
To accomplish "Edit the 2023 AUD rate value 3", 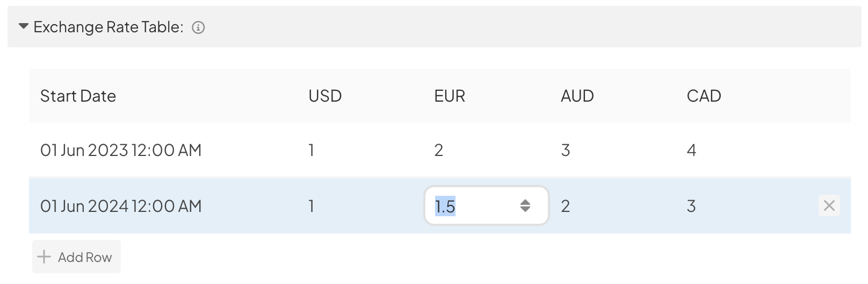I will click(x=566, y=150).
